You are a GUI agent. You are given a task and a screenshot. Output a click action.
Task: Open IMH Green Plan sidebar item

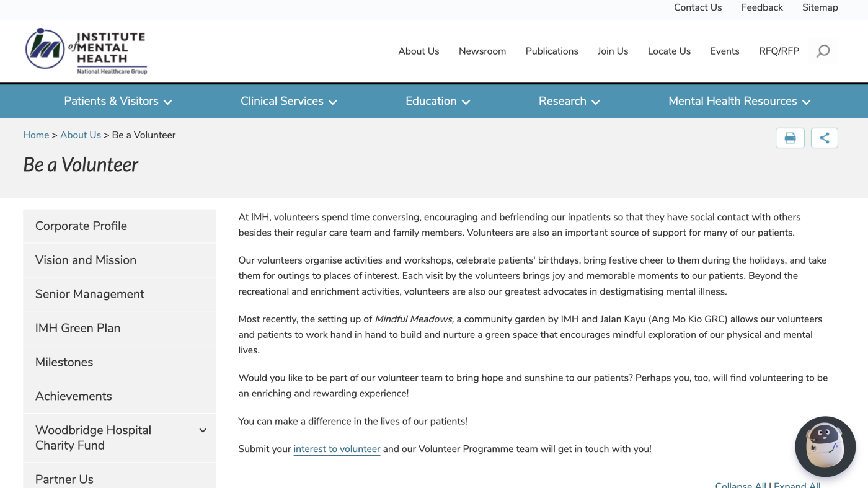point(119,328)
